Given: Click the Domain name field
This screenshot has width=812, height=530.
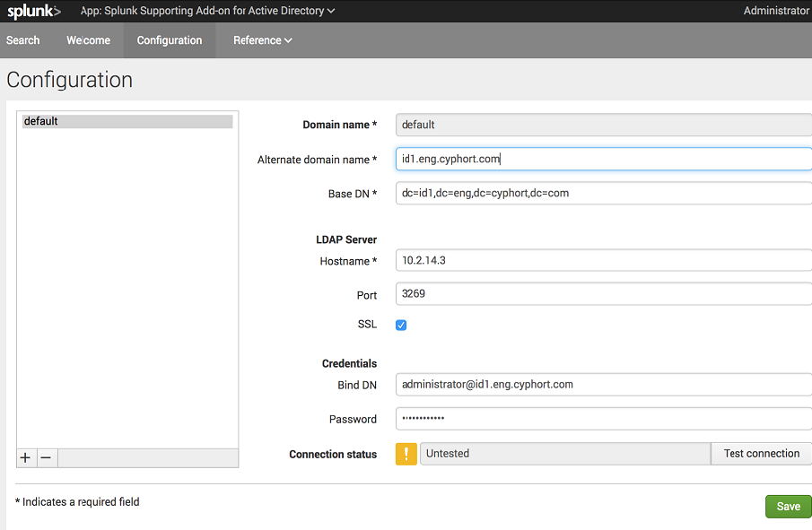Looking at the screenshot, I should point(603,125).
